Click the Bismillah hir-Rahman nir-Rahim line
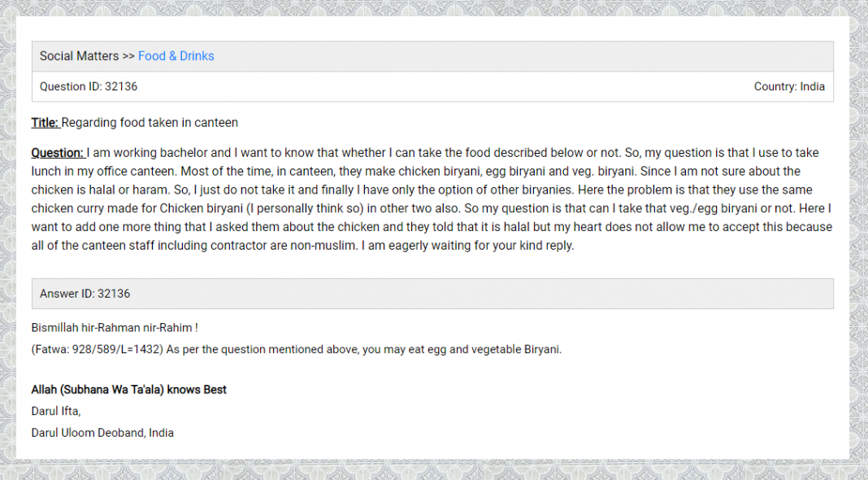 (115, 328)
